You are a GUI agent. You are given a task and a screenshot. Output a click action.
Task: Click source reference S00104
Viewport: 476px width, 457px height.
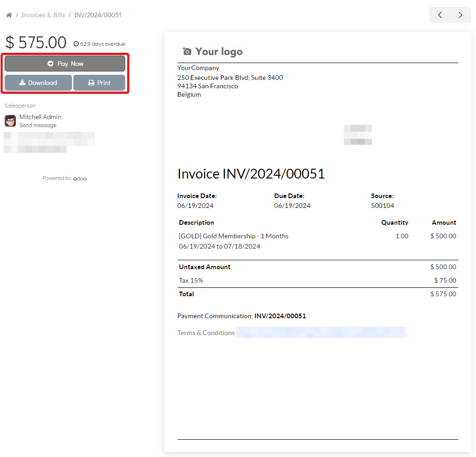click(382, 206)
